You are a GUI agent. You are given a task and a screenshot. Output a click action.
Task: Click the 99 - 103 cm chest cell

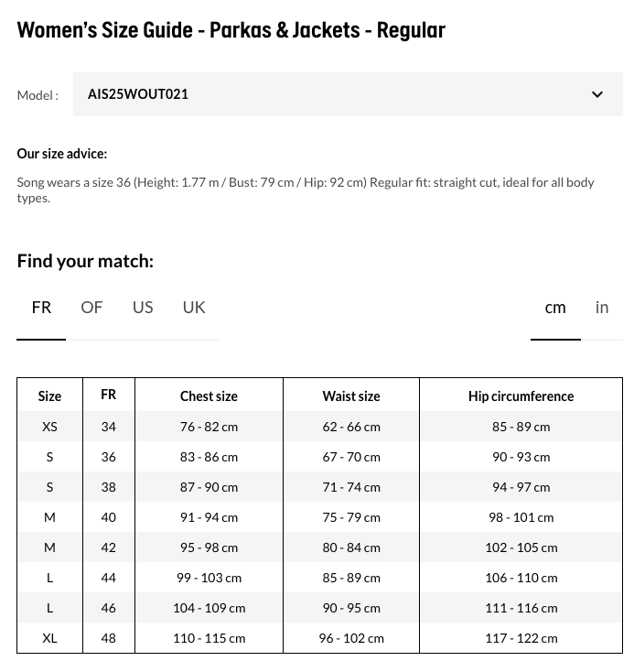point(210,578)
